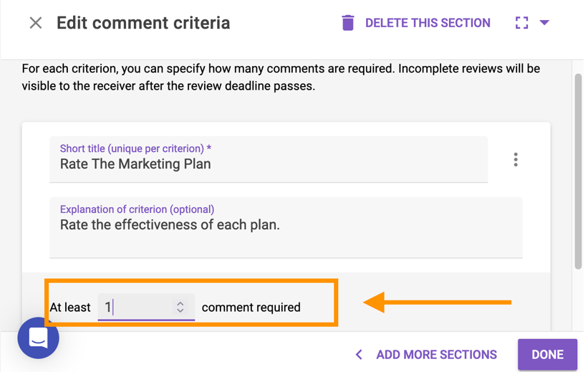This screenshot has height=372, width=588.
Task: Click the vertical scrollbar thumb
Action: [578, 172]
